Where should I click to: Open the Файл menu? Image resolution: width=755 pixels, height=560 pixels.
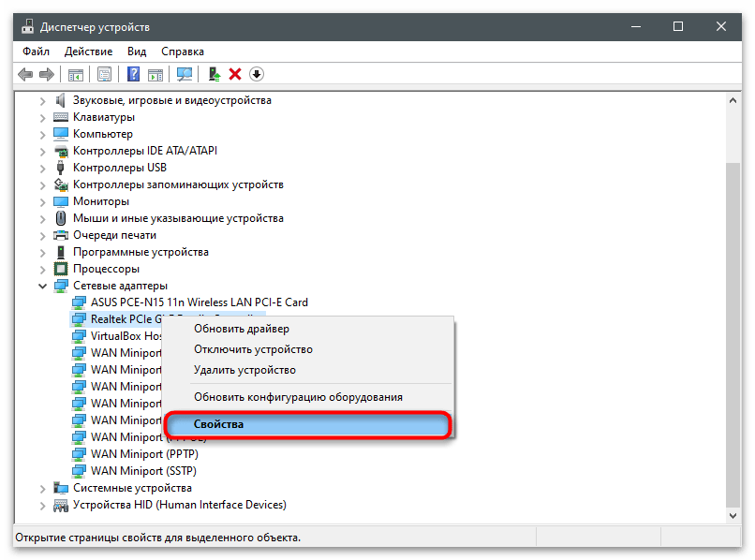(x=37, y=52)
